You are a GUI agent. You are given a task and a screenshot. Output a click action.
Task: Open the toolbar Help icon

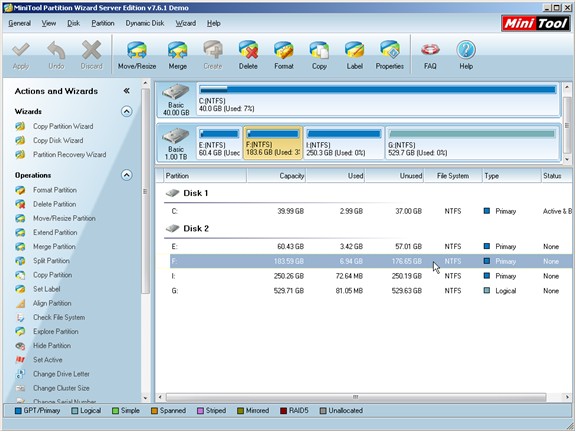[466, 55]
